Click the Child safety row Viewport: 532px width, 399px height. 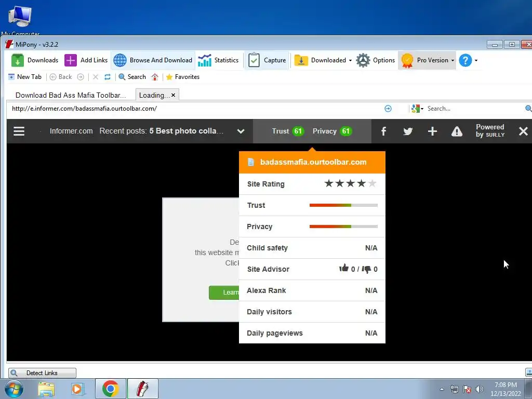click(x=312, y=248)
